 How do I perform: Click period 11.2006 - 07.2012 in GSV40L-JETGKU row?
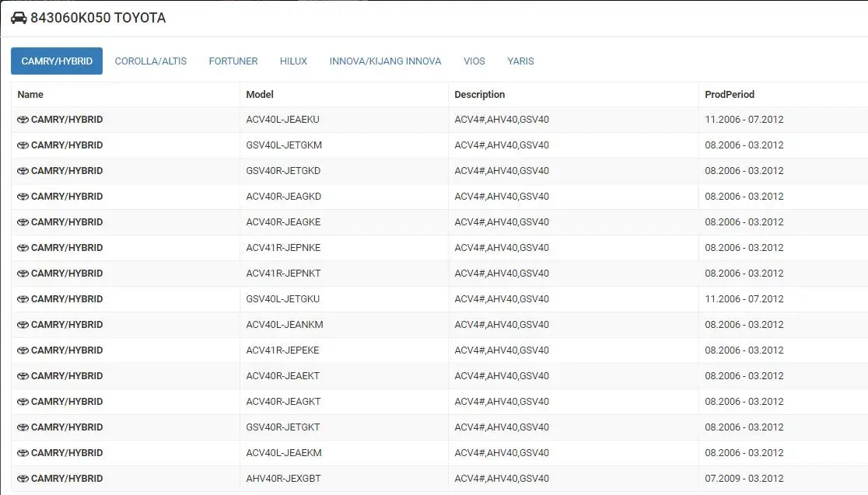click(744, 299)
